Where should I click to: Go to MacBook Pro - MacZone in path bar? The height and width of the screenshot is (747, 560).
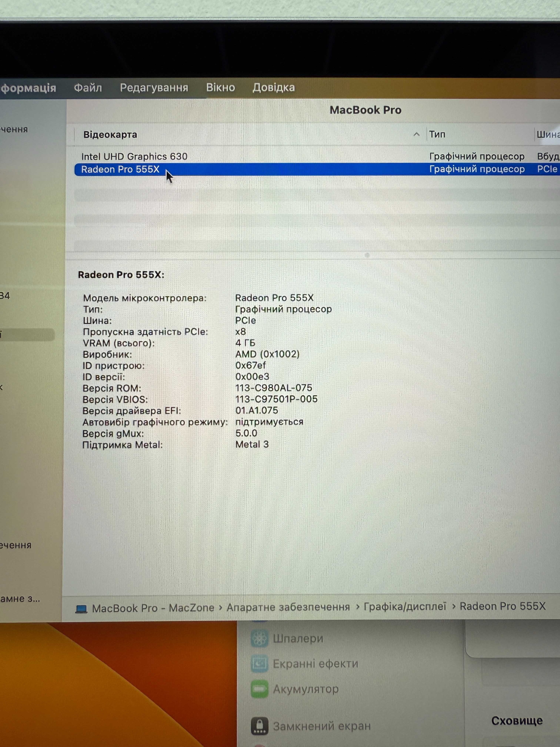[x=153, y=608]
